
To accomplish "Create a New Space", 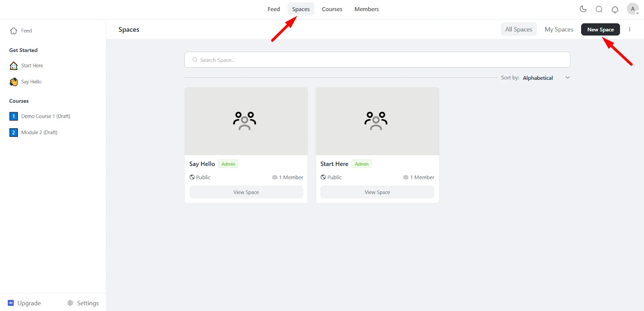I will point(601,29).
